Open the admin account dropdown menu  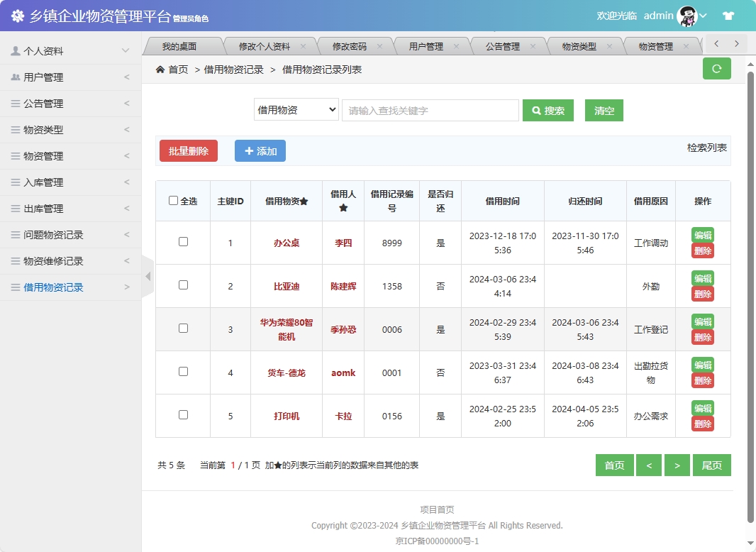pyautogui.click(x=704, y=15)
